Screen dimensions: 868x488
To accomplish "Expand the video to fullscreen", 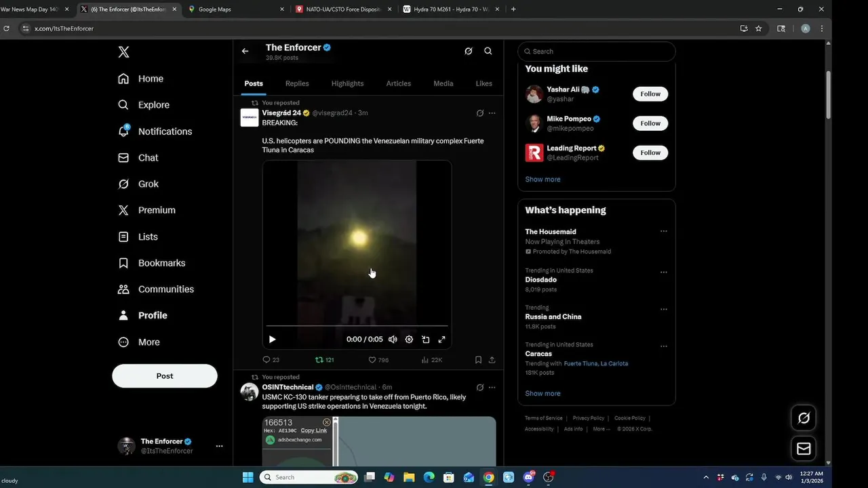I will pyautogui.click(x=441, y=340).
